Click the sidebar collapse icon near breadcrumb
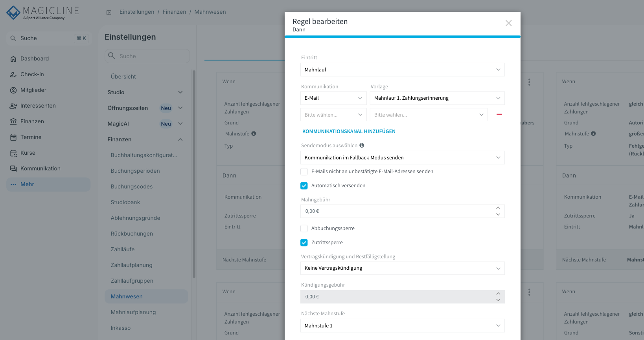 109,13
